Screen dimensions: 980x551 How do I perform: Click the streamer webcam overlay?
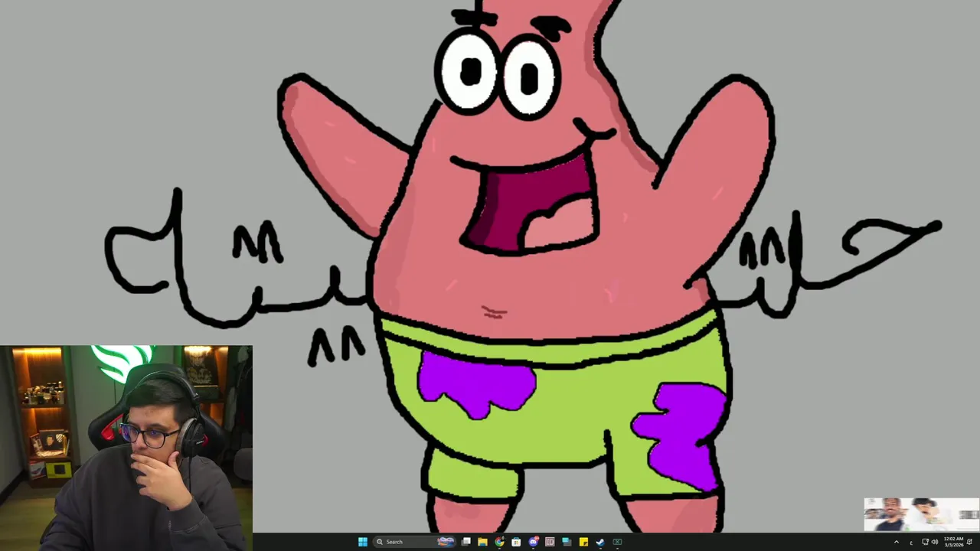click(x=126, y=448)
